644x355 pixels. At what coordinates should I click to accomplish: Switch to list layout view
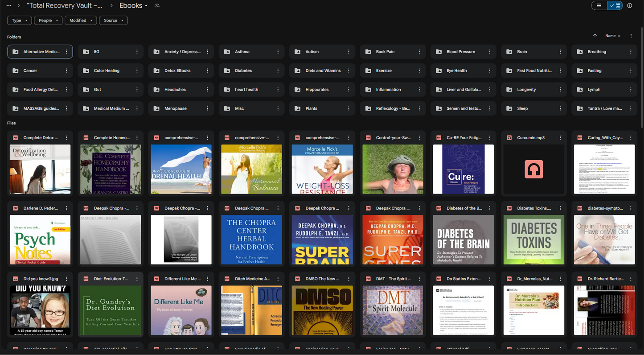599,6
